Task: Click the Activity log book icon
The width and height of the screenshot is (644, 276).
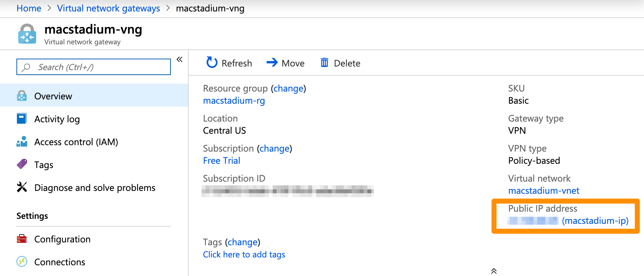Action: pyautogui.click(x=22, y=119)
